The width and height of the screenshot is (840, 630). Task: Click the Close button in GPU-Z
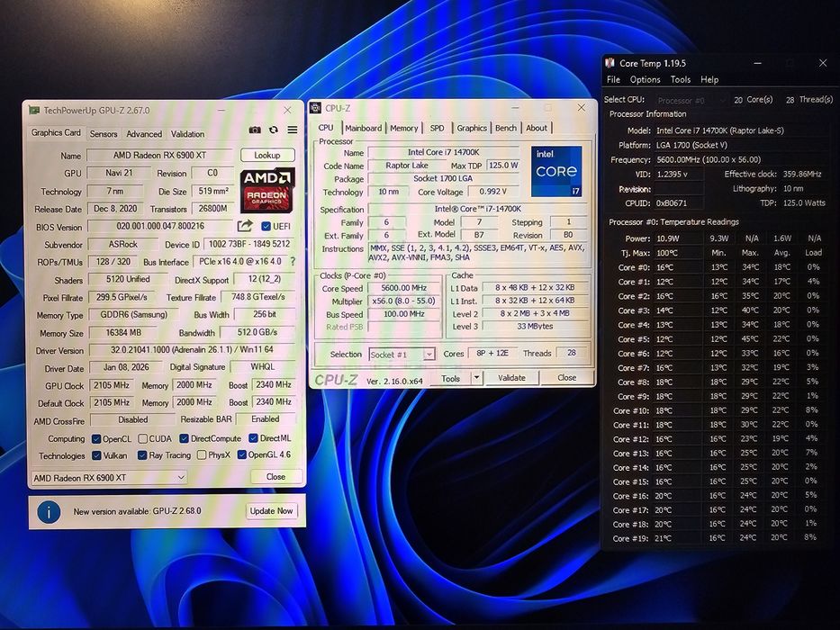[x=275, y=476]
